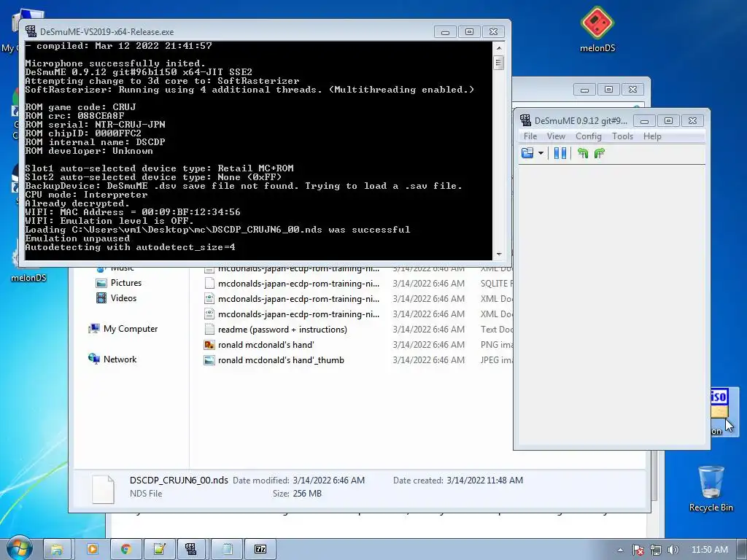Click the console window scroll up arrow
Screen dimensions: 747x560
point(499,48)
